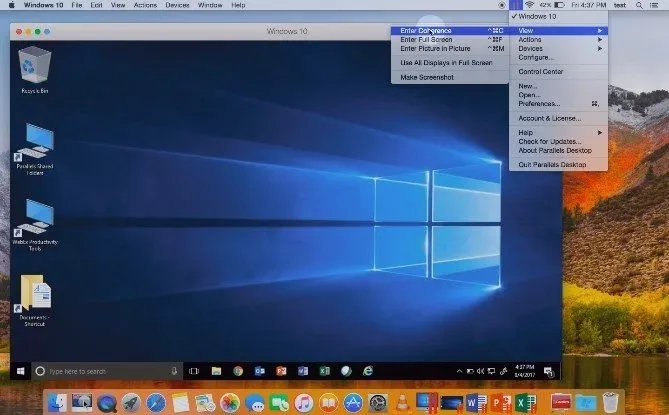Viewport: 669px width, 415px height.
Task: Select WebEx Productivity Tools desktop shortcut
Action: click(x=35, y=225)
